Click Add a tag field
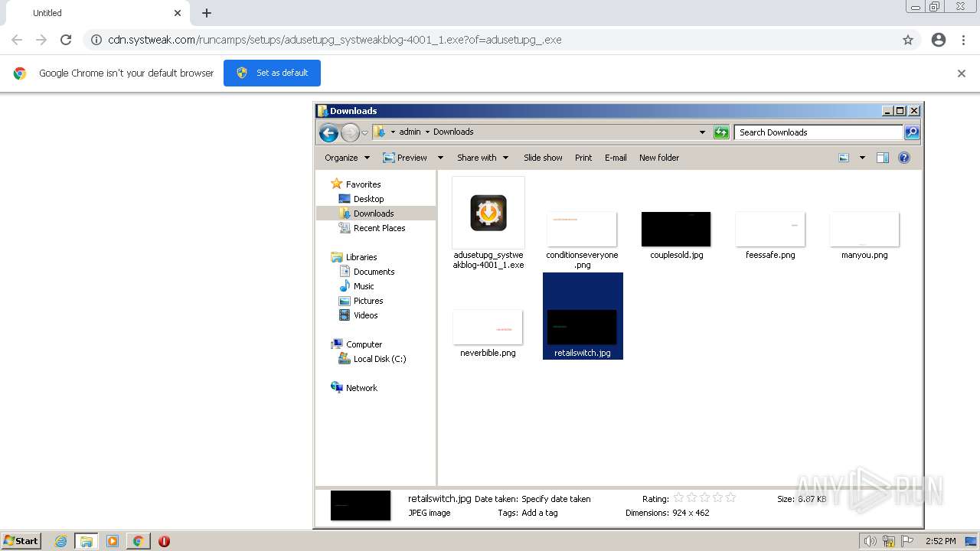Image resolution: width=980 pixels, height=551 pixels. (x=539, y=513)
